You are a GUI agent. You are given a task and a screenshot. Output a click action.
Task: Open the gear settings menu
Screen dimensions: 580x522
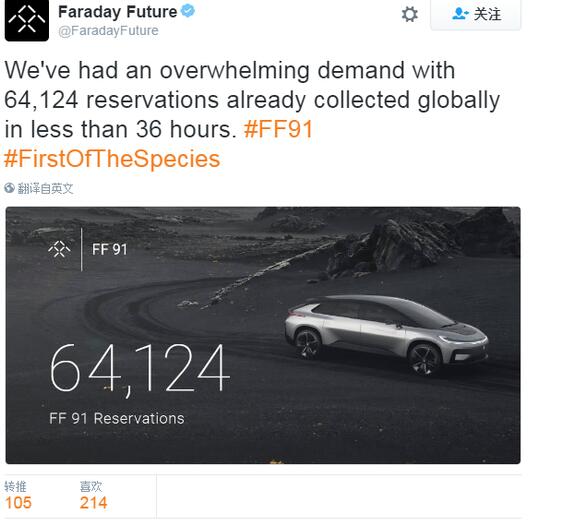(409, 15)
